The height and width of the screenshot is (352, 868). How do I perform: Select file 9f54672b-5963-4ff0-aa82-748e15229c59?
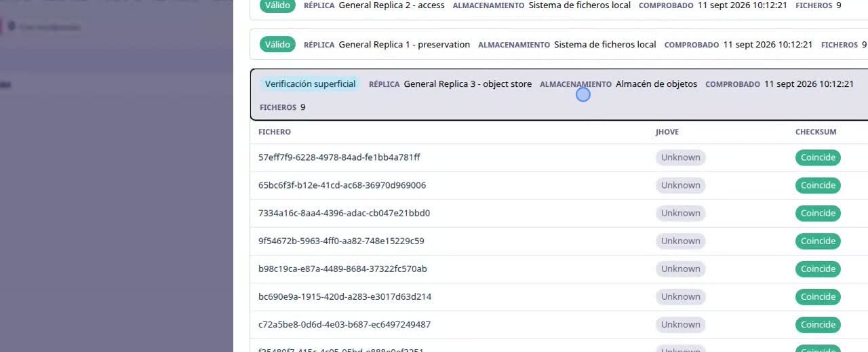click(341, 241)
